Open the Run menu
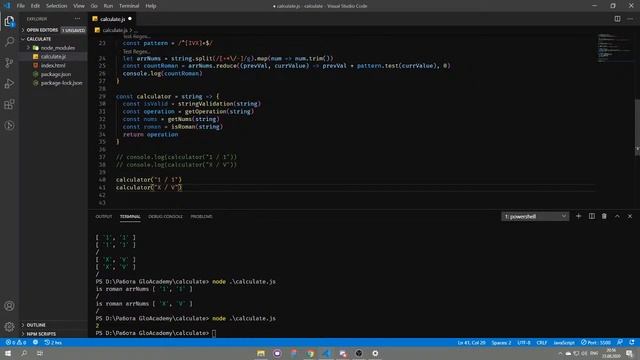 108,6
